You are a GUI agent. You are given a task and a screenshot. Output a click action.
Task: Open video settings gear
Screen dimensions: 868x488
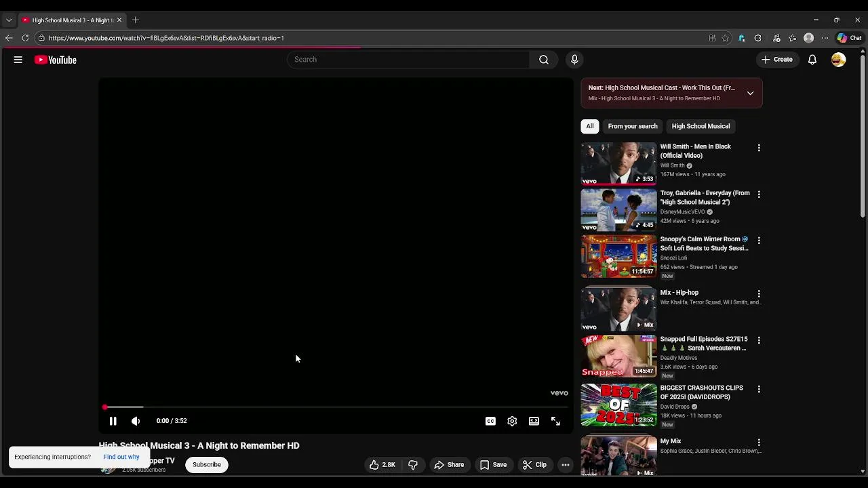click(x=512, y=421)
